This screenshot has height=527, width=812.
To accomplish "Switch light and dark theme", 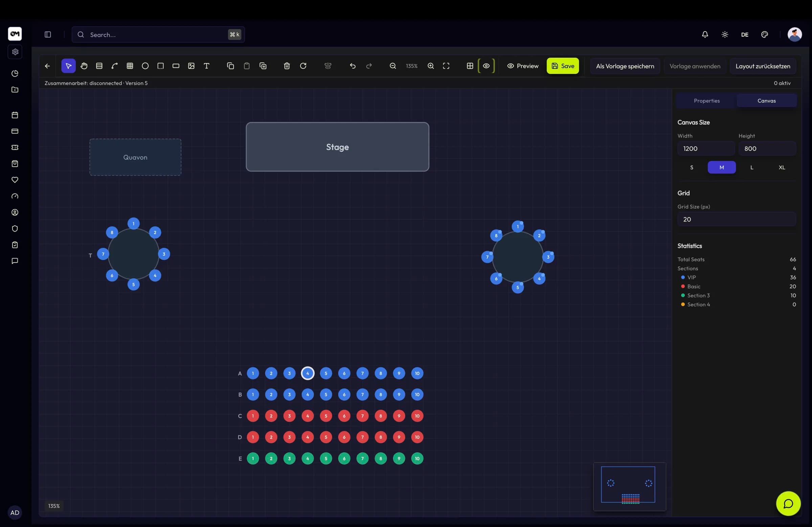I will point(725,34).
